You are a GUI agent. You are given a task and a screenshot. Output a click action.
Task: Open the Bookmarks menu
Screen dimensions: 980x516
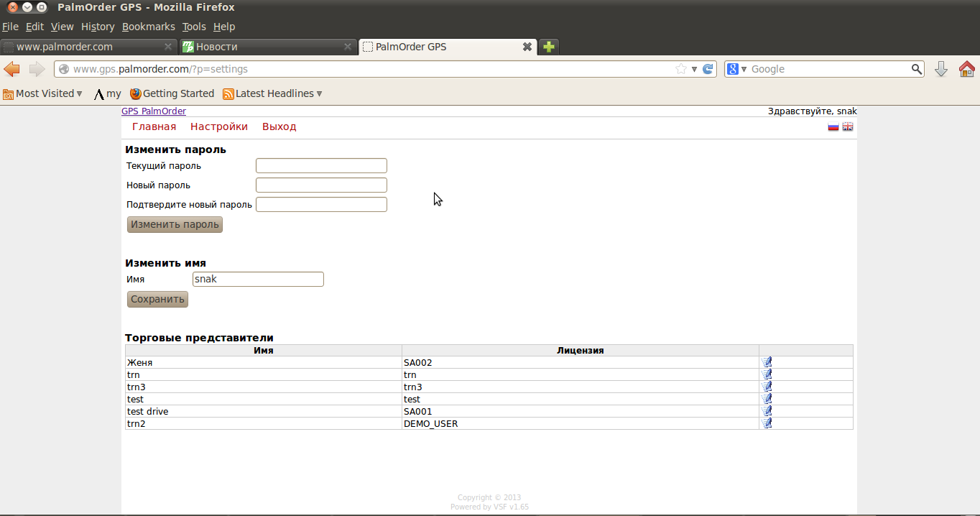[x=148, y=27]
